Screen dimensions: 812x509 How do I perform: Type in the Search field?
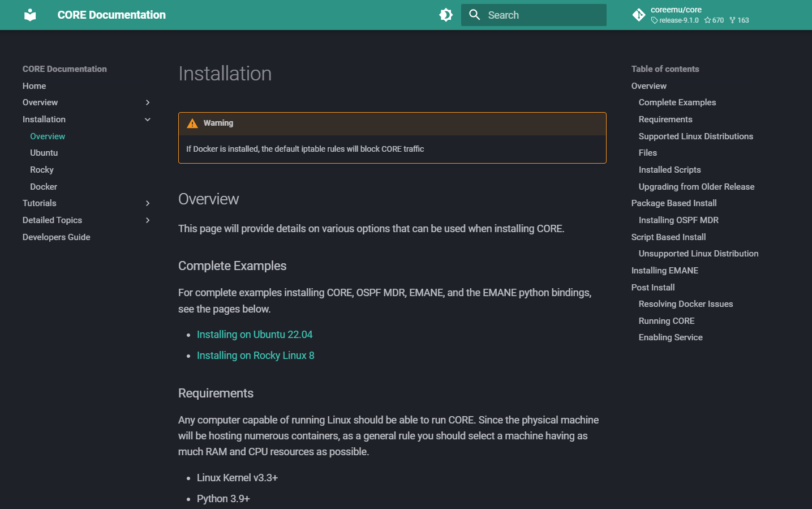[543, 15]
